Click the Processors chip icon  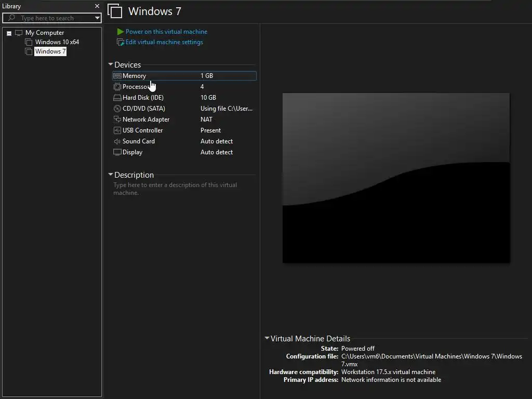(x=117, y=87)
